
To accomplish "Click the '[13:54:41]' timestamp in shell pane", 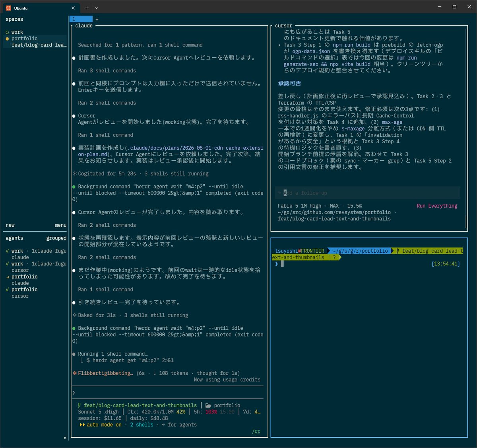I will pos(445,264).
